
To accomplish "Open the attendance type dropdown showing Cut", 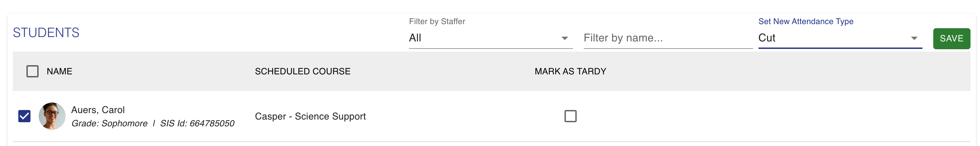I will click(x=840, y=38).
